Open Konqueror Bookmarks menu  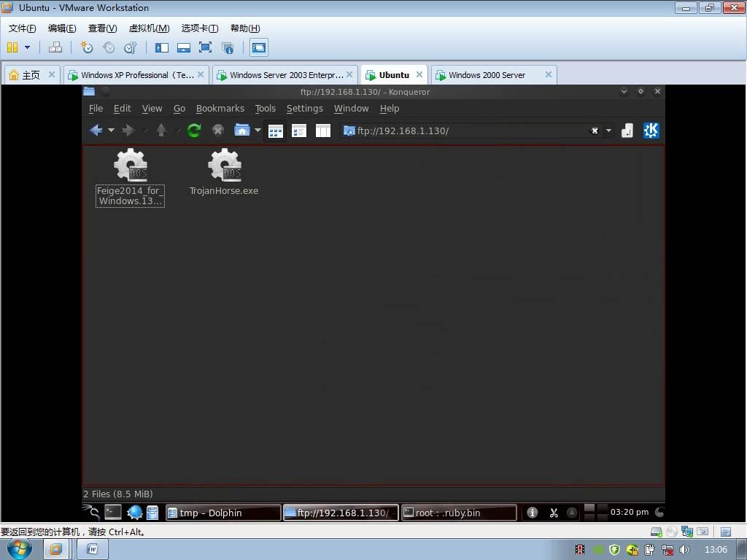pos(220,109)
